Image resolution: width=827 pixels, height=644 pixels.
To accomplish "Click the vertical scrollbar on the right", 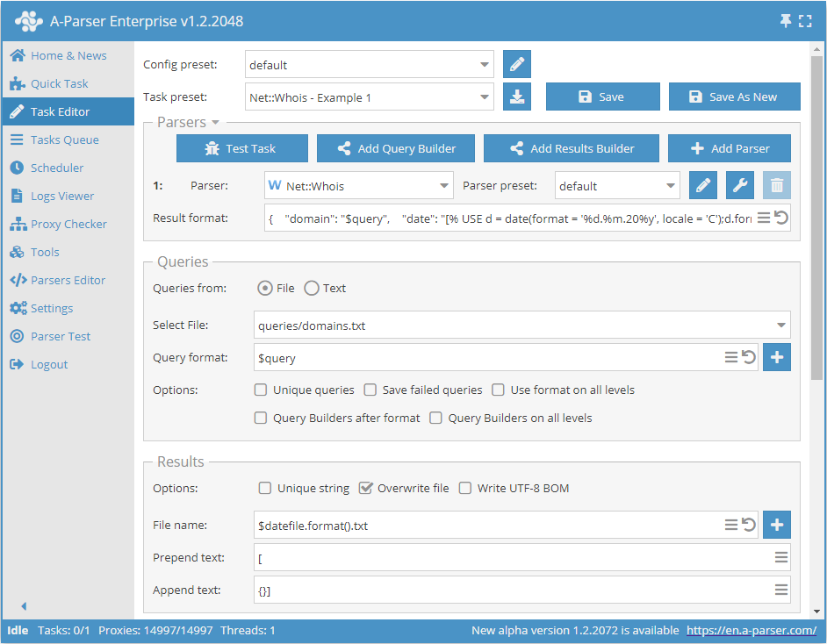I will tap(816, 219).
